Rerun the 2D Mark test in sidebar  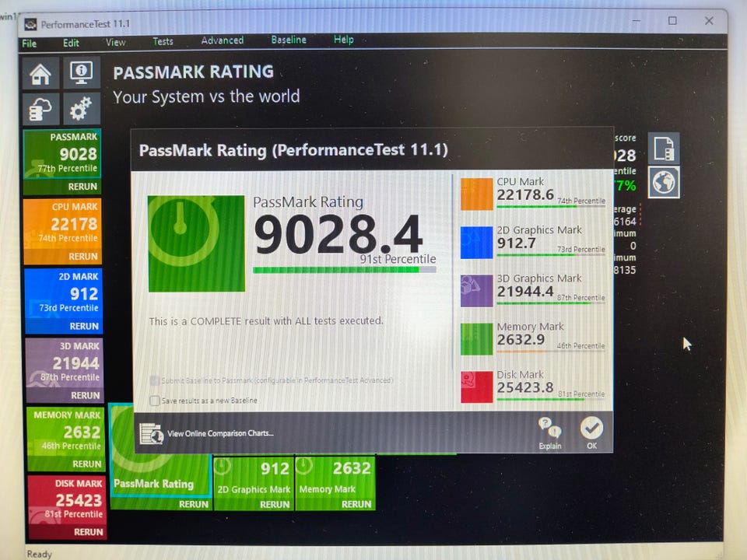coord(84,326)
